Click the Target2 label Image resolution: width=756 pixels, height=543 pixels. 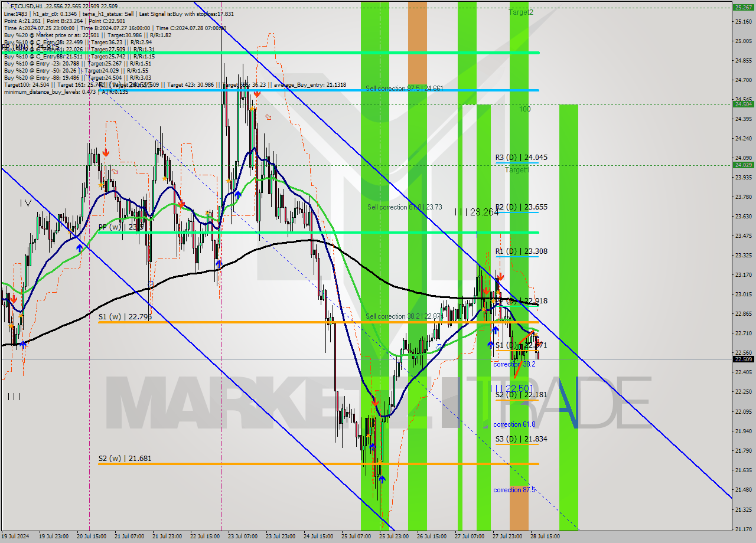tap(521, 12)
